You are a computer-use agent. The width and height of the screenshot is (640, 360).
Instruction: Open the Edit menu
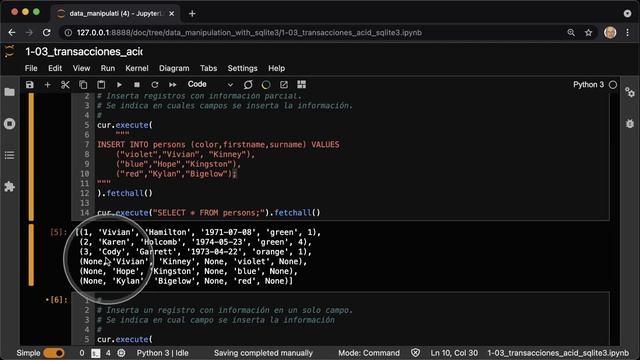[x=55, y=68]
